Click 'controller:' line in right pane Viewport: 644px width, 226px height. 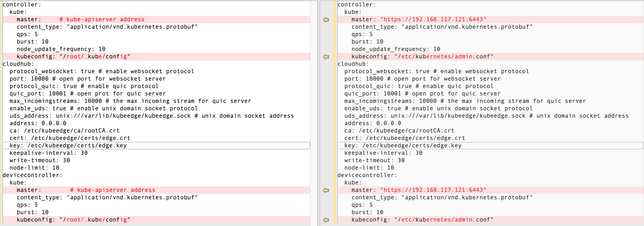click(x=357, y=4)
